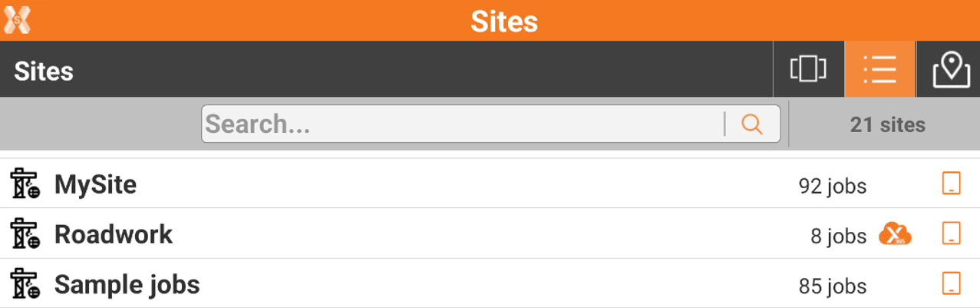Click the 85 jobs count
The height and width of the screenshot is (308, 980).
(832, 286)
